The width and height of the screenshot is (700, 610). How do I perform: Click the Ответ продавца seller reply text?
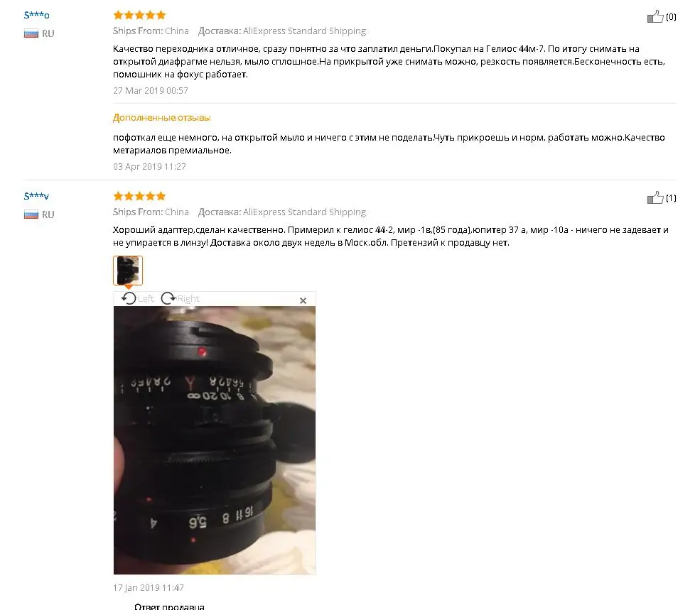pyautogui.click(x=169, y=606)
